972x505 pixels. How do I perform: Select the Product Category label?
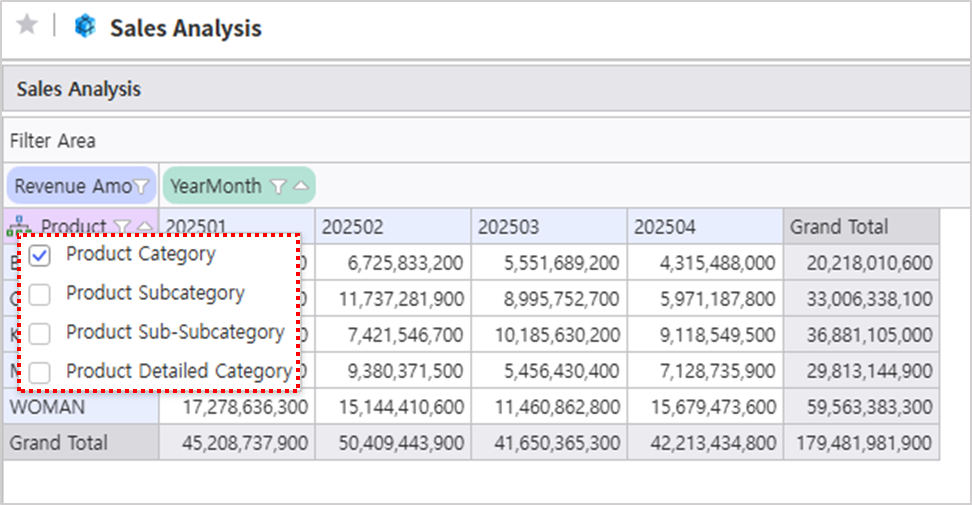click(141, 254)
